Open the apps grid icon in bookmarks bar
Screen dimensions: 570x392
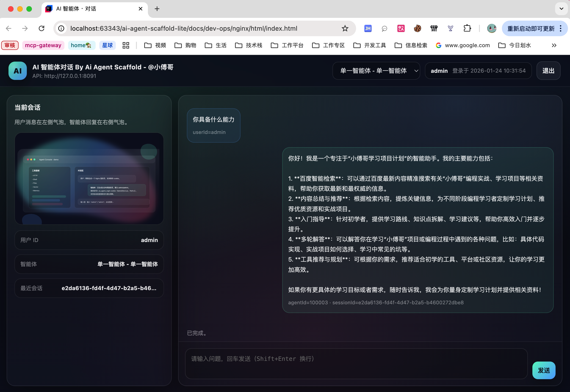tap(126, 45)
